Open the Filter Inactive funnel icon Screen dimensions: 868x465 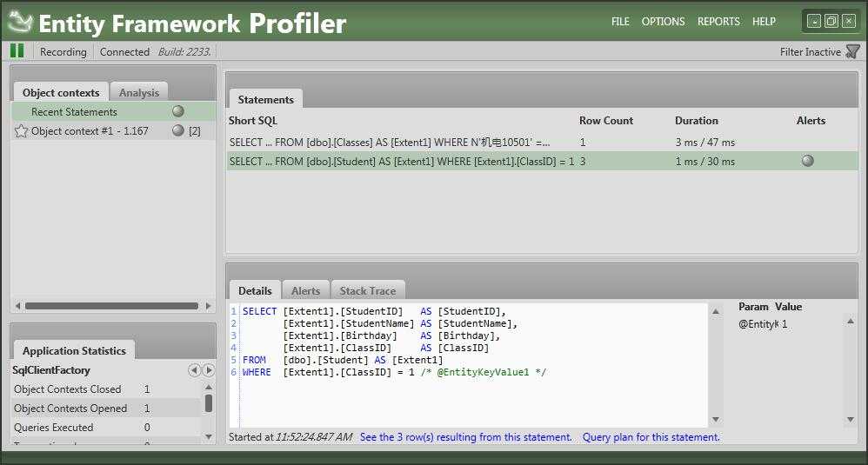click(x=853, y=51)
